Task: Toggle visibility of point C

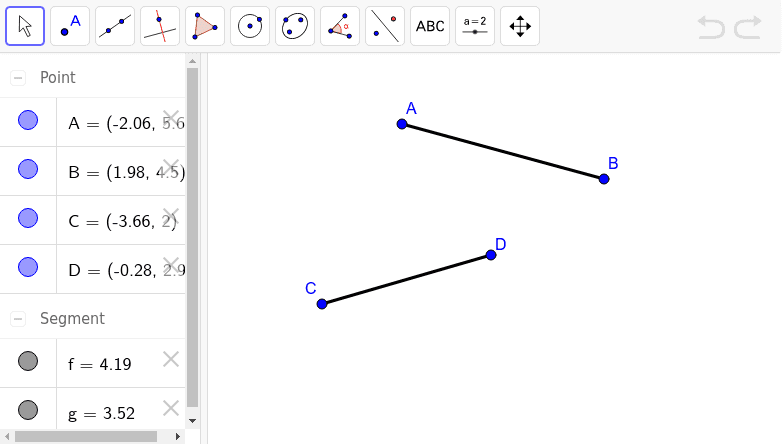Action: [x=28, y=218]
